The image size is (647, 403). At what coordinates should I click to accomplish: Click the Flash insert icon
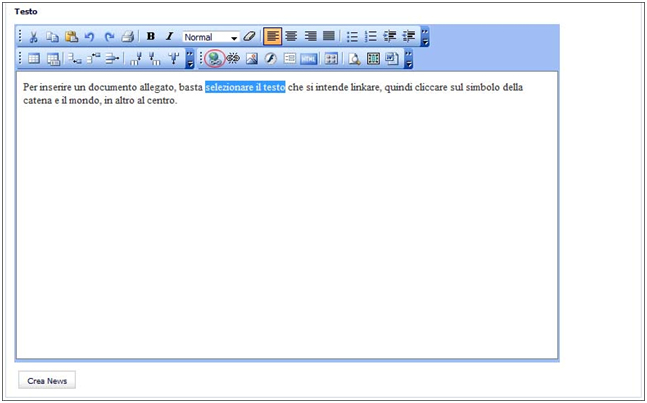tap(271, 59)
